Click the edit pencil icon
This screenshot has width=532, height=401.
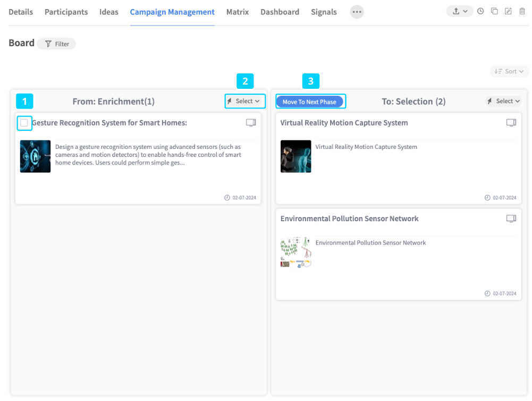pos(508,11)
